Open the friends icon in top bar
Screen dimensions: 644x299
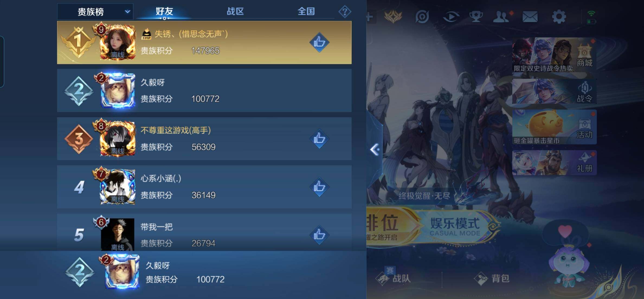pos(501,17)
